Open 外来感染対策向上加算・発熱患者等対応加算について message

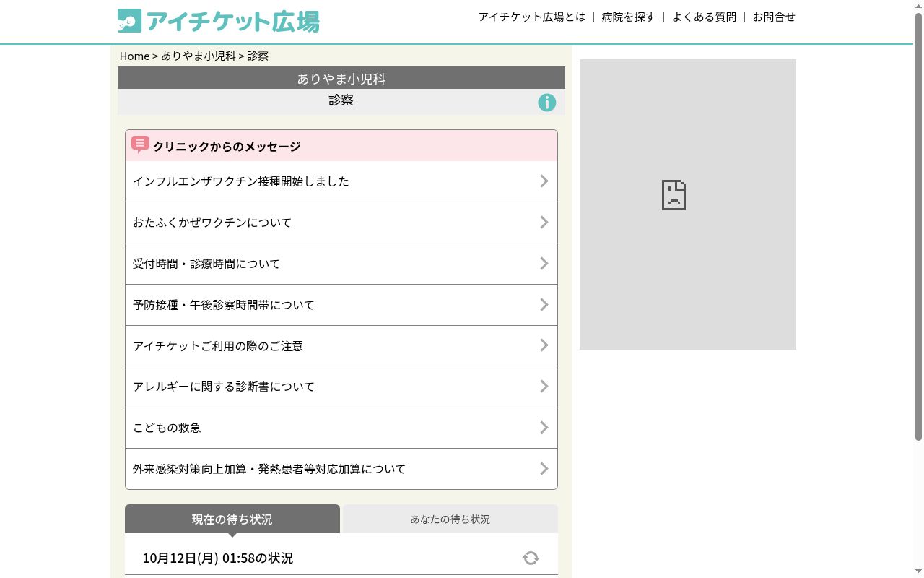341,469
